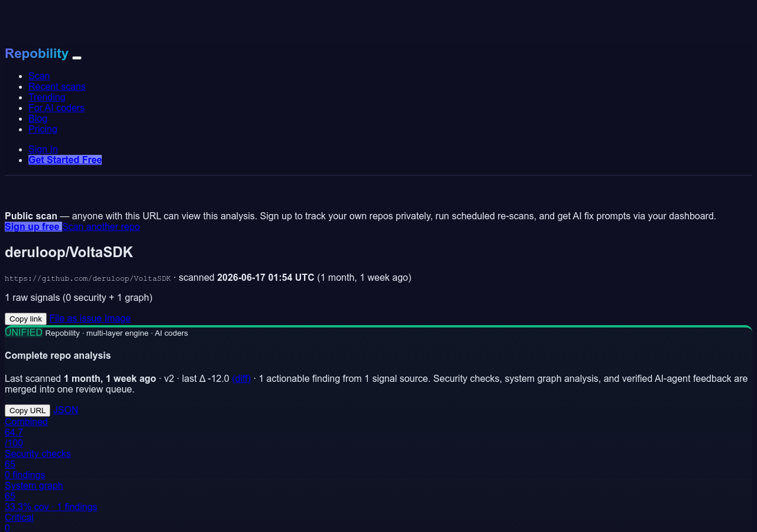Open the File as issue link
Viewport: 757px width, 532px height.
click(x=76, y=318)
